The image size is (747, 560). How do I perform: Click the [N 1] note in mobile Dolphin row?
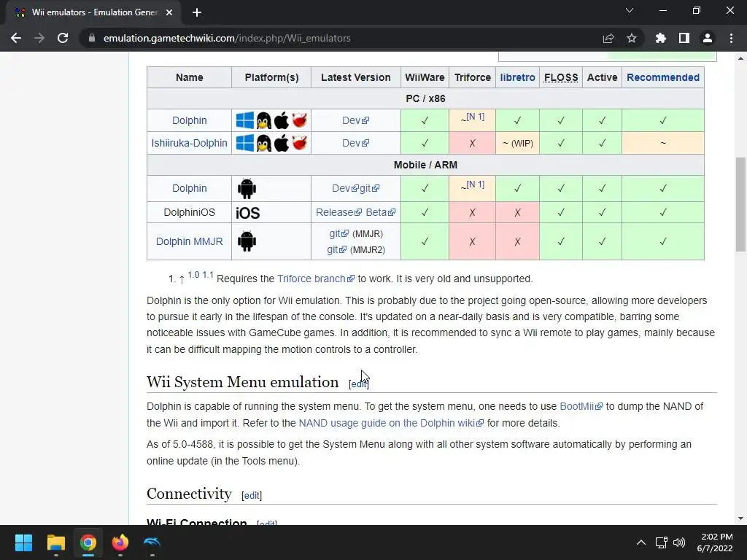tap(475, 184)
